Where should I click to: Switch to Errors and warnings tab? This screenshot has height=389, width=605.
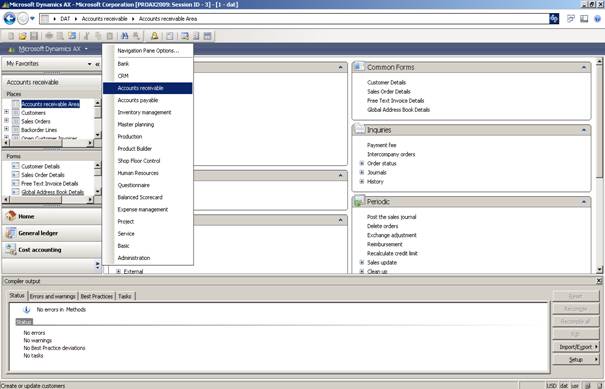[52, 296]
